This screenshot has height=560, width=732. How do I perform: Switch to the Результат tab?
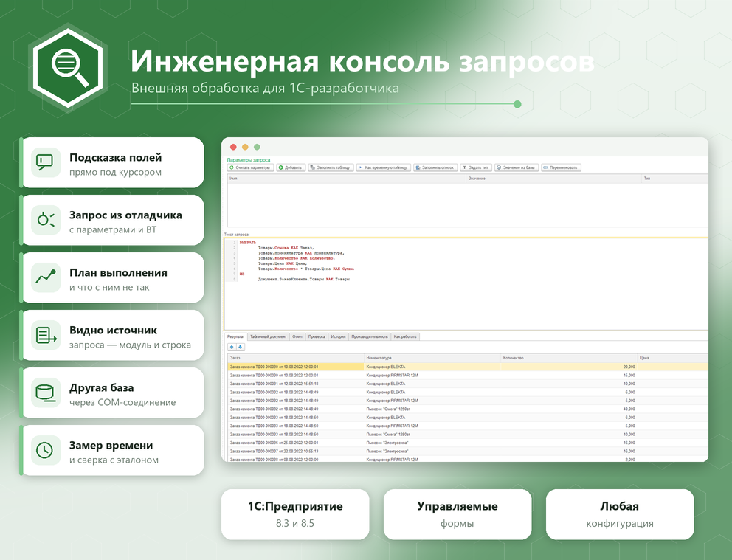tap(235, 336)
